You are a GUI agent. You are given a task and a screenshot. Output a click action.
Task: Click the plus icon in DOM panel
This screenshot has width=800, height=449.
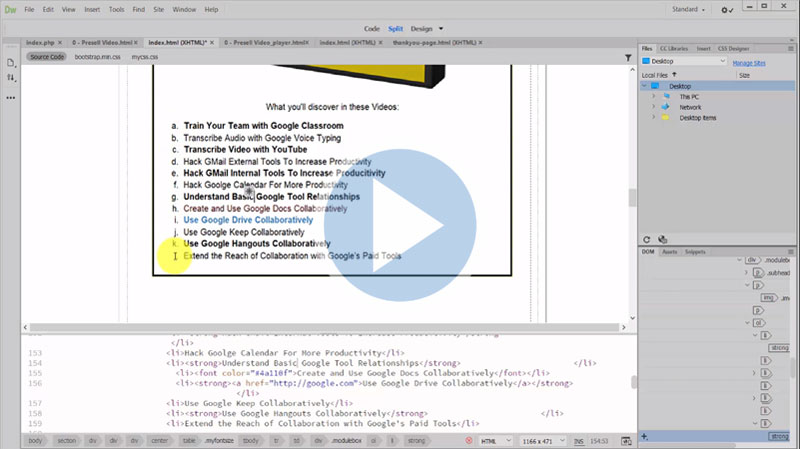pyautogui.click(x=645, y=436)
